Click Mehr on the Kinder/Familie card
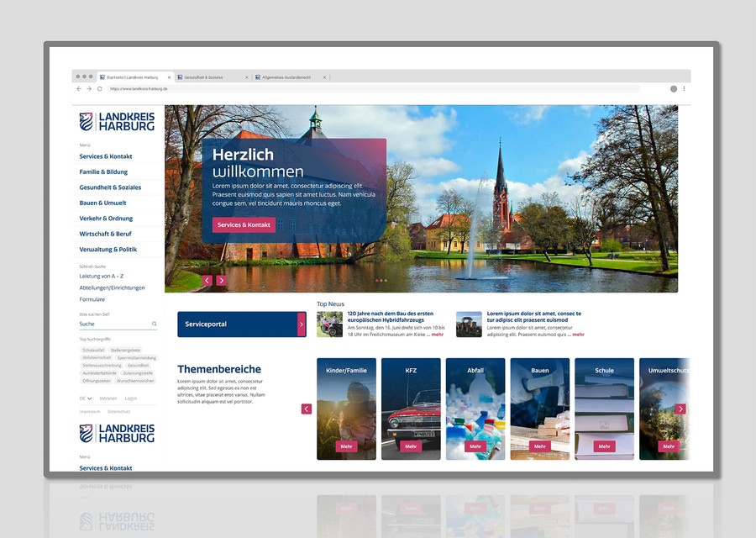Screen dimensions: 756x538 pyautogui.click(x=346, y=446)
